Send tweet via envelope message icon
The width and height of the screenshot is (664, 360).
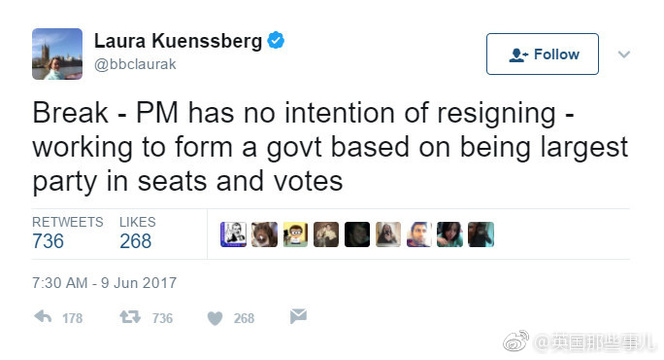point(299,316)
